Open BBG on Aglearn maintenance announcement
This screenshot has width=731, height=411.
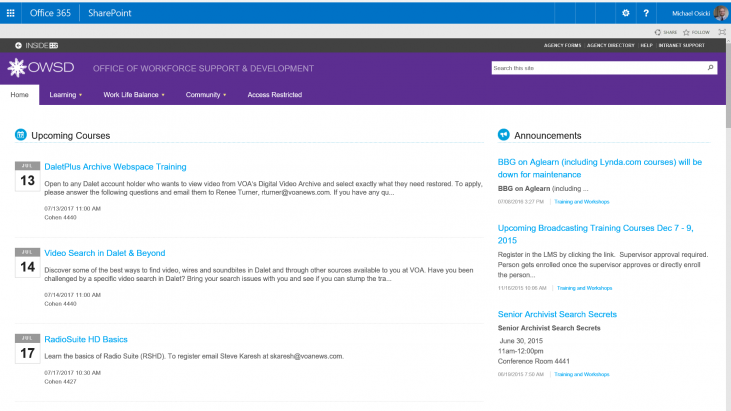coord(600,168)
